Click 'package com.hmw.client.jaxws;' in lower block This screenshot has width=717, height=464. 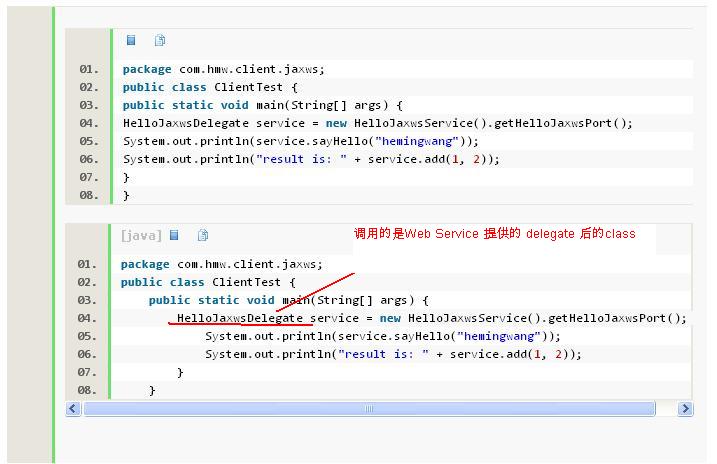[x=222, y=264]
